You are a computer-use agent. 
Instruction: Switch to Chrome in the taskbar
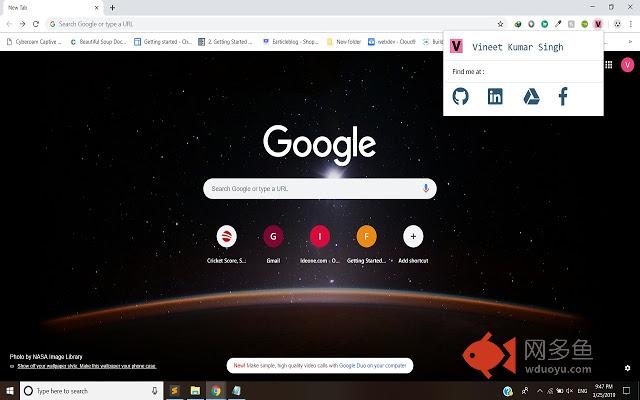[216, 391]
